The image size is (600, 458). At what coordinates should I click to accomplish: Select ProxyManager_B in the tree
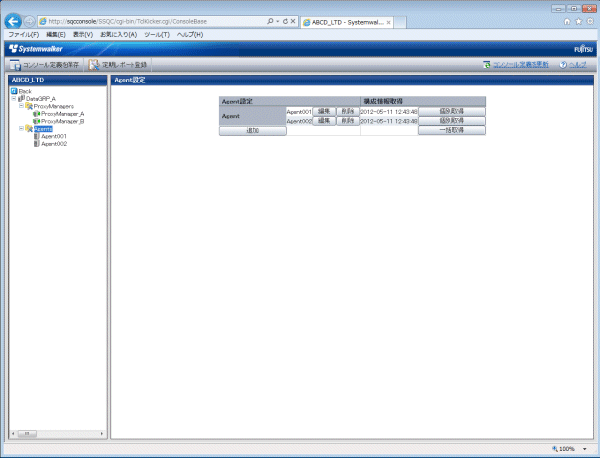(63, 121)
